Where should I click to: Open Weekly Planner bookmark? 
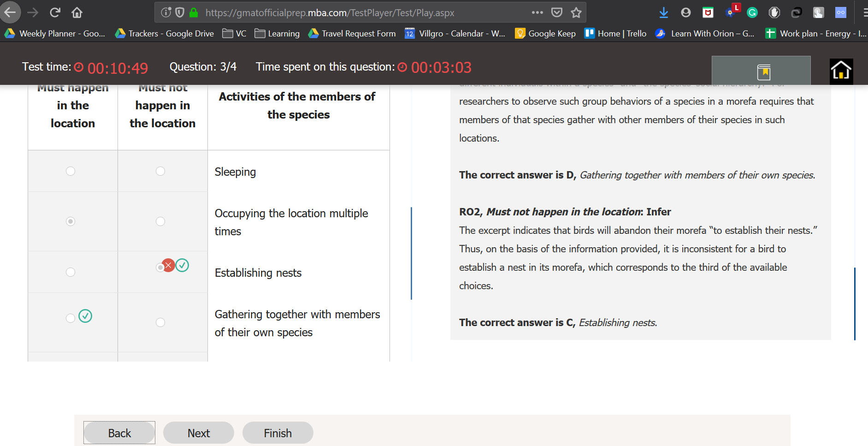click(x=55, y=33)
